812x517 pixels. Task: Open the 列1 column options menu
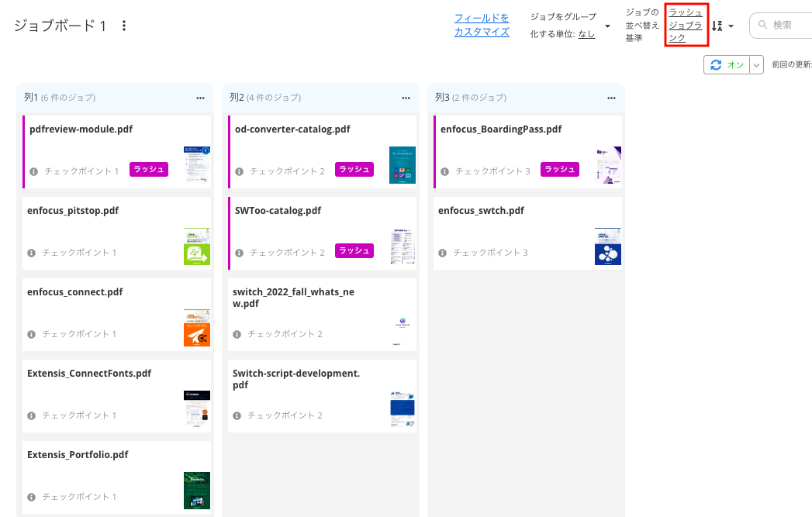[x=200, y=98]
